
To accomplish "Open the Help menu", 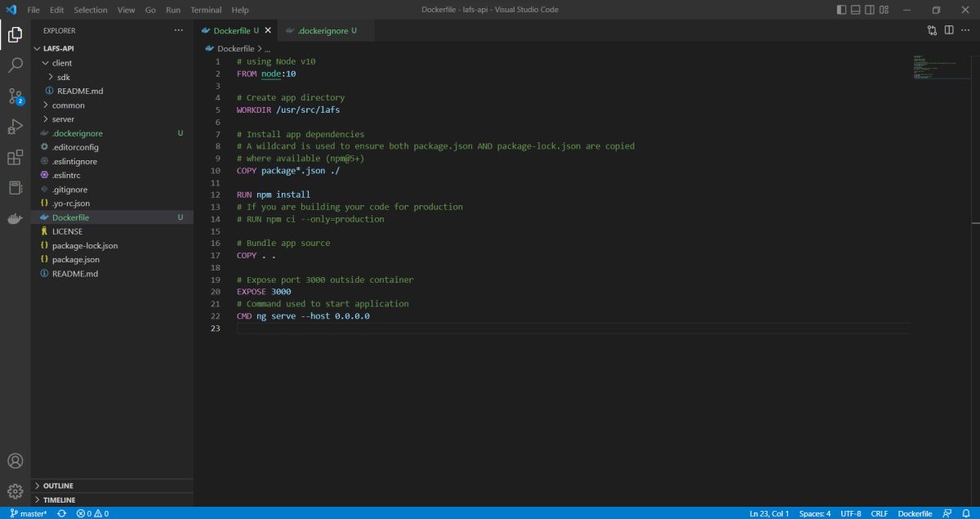I will 240,10.
